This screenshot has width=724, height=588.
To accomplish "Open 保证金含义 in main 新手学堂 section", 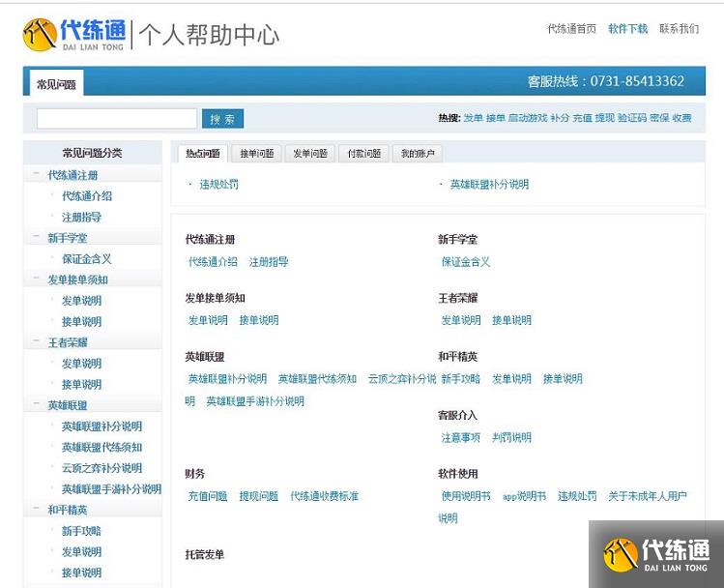I will click(466, 262).
